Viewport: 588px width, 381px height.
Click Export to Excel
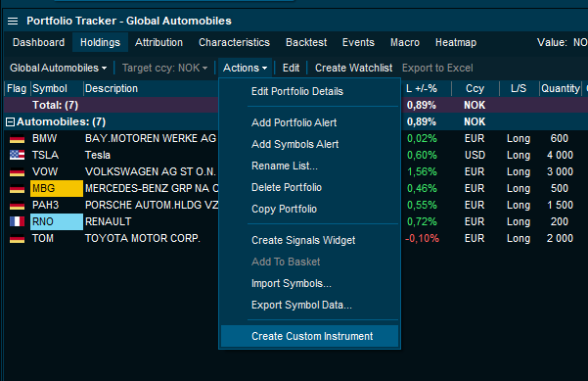(x=437, y=68)
